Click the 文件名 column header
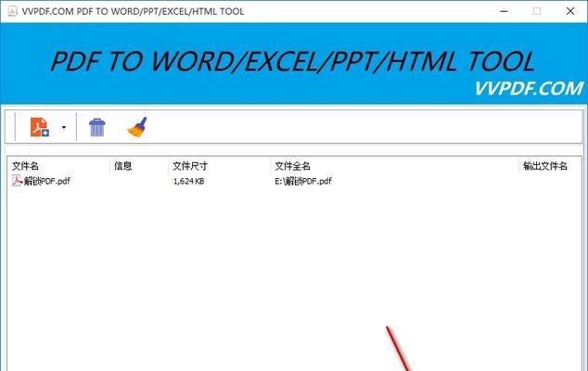Image resolution: width=588 pixels, height=371 pixels. [59, 166]
